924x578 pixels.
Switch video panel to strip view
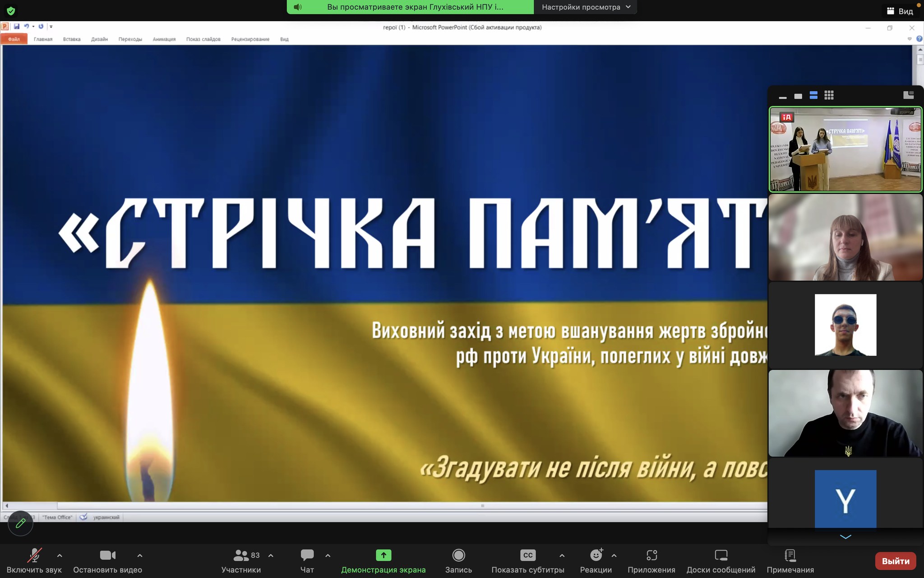813,95
